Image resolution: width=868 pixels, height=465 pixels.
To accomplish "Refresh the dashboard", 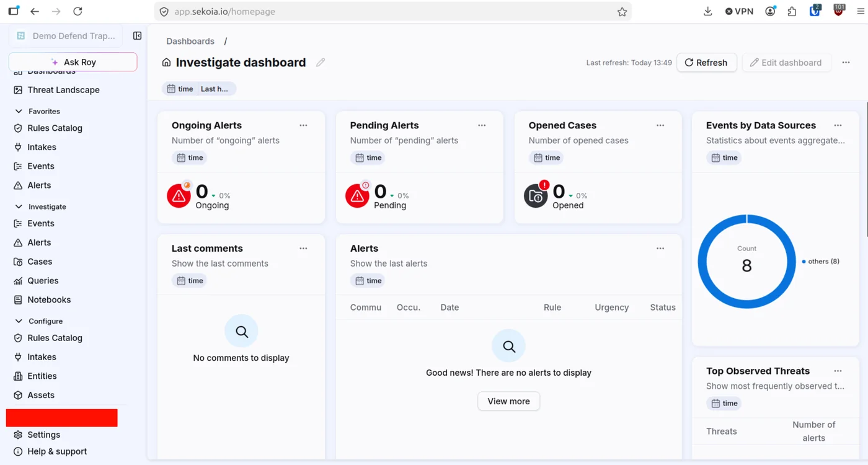I will [706, 63].
